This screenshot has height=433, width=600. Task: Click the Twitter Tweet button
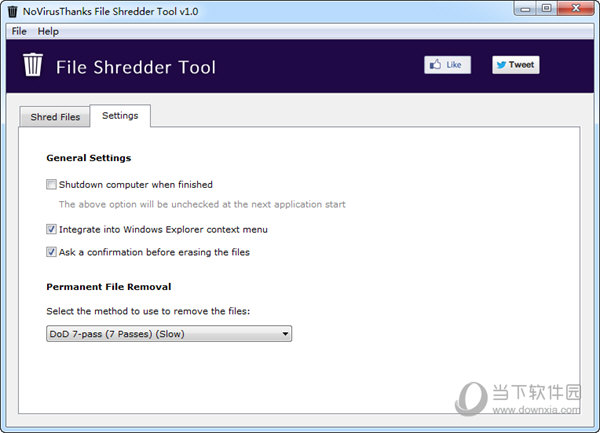(516, 65)
